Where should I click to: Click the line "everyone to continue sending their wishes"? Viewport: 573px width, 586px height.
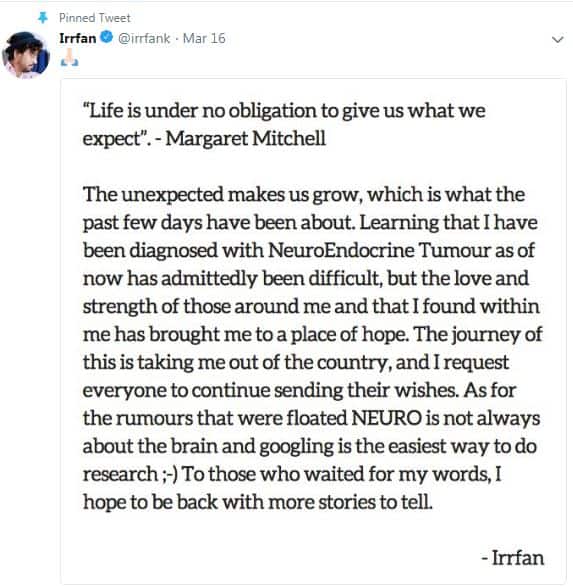(270, 391)
